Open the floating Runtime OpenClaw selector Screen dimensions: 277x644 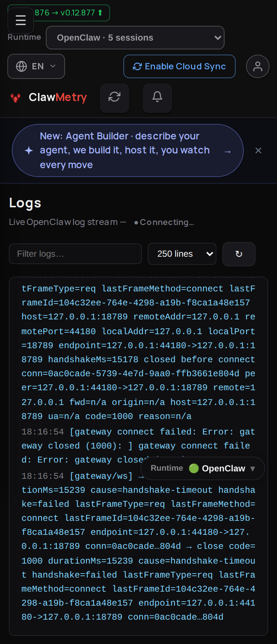click(203, 468)
